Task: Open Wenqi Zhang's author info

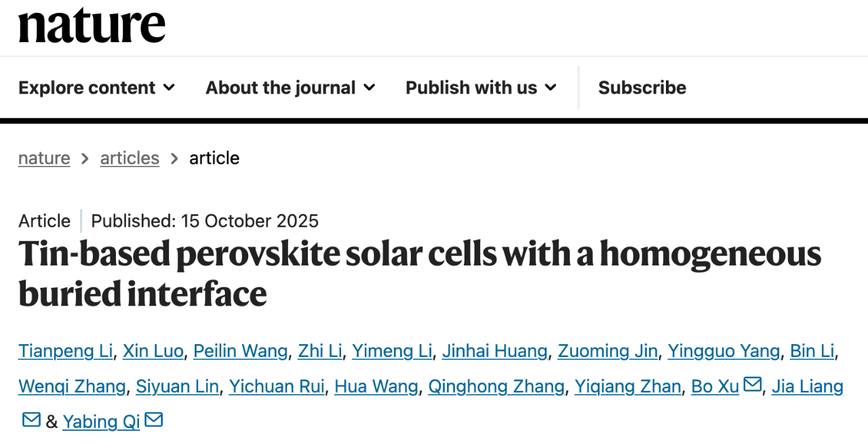Action: click(72, 386)
